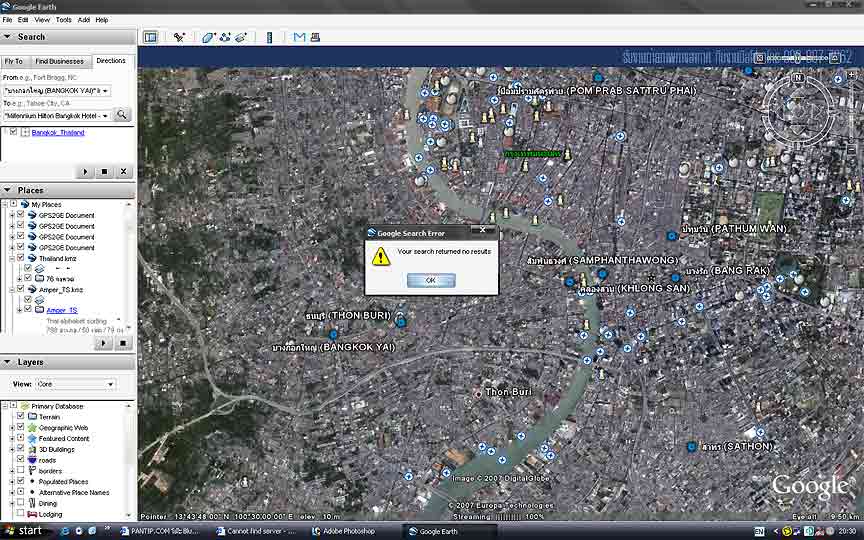
Task: Open the Tools menu
Action: pos(63,20)
